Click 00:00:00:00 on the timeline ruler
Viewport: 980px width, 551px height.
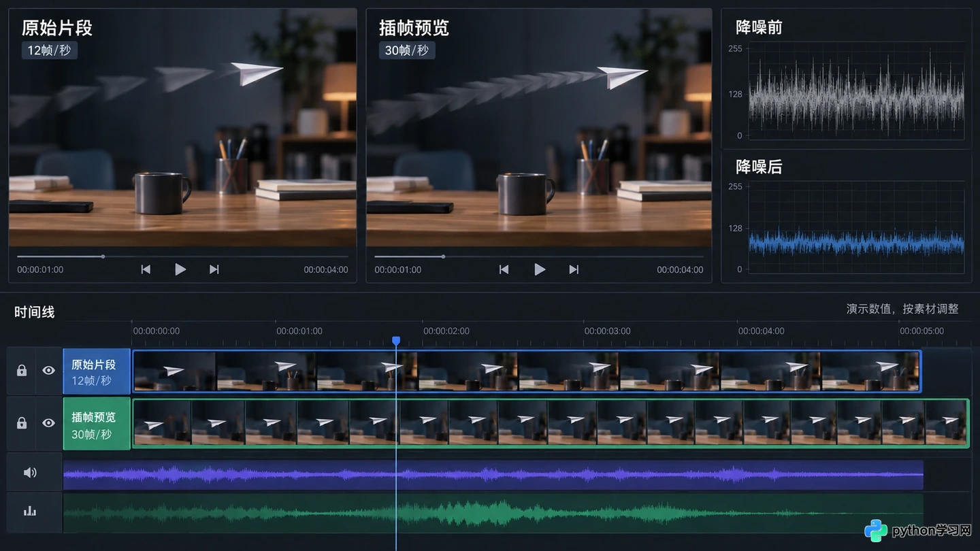tap(157, 331)
